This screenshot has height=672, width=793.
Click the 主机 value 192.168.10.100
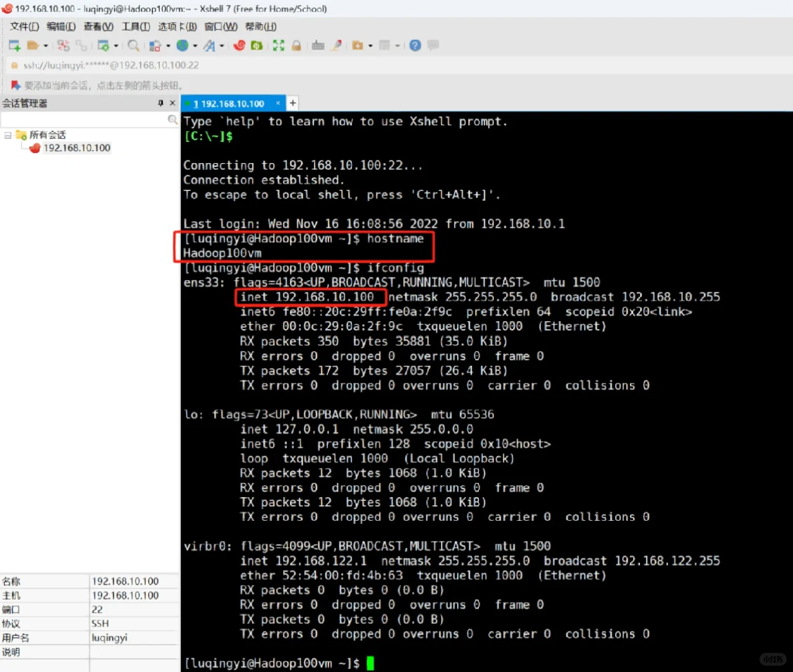click(x=125, y=595)
